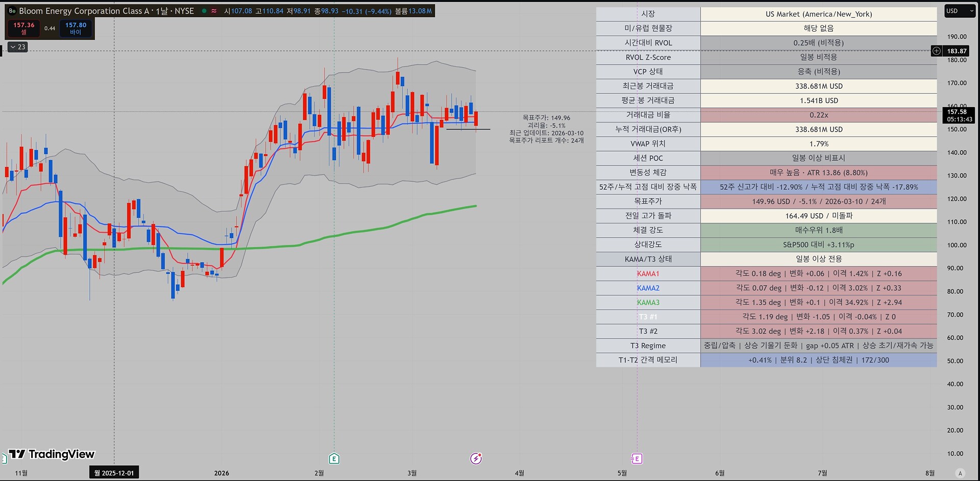This screenshot has width=980, height=481.
Task: Click the '0.25배 (비적용)' cell
Action: coord(819,43)
